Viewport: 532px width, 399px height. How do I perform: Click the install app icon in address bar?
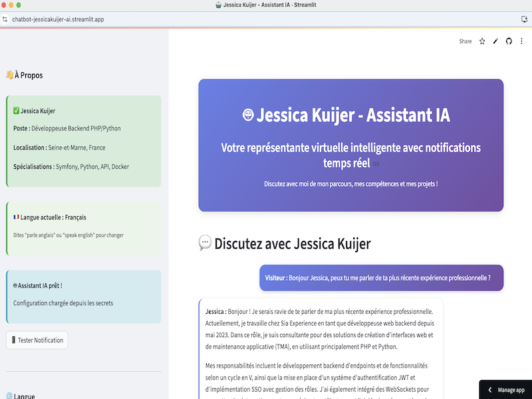pyautogui.click(x=525, y=19)
